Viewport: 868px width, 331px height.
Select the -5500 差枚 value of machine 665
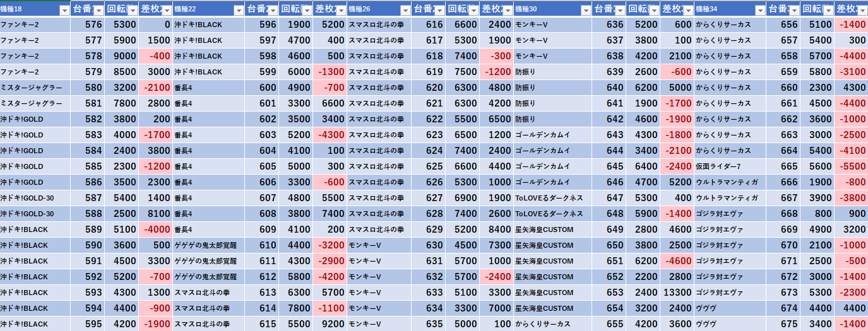click(x=851, y=166)
